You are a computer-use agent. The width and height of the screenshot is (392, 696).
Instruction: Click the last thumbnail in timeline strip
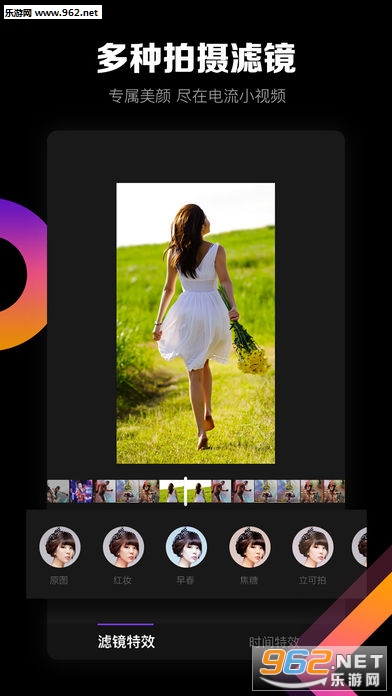click(334, 491)
